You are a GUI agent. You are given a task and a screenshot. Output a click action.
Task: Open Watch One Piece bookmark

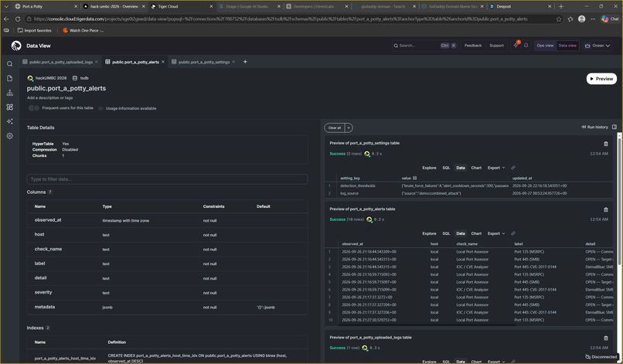[83, 30]
